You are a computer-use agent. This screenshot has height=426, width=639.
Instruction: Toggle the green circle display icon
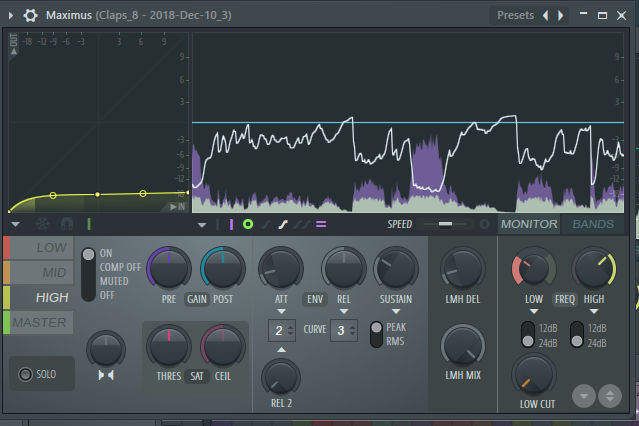[x=248, y=224]
